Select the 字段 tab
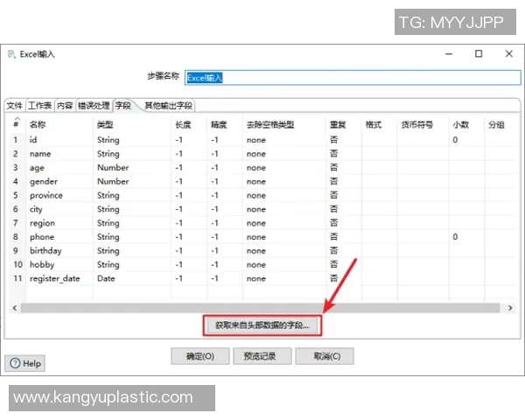The image size is (525, 420). (x=123, y=106)
